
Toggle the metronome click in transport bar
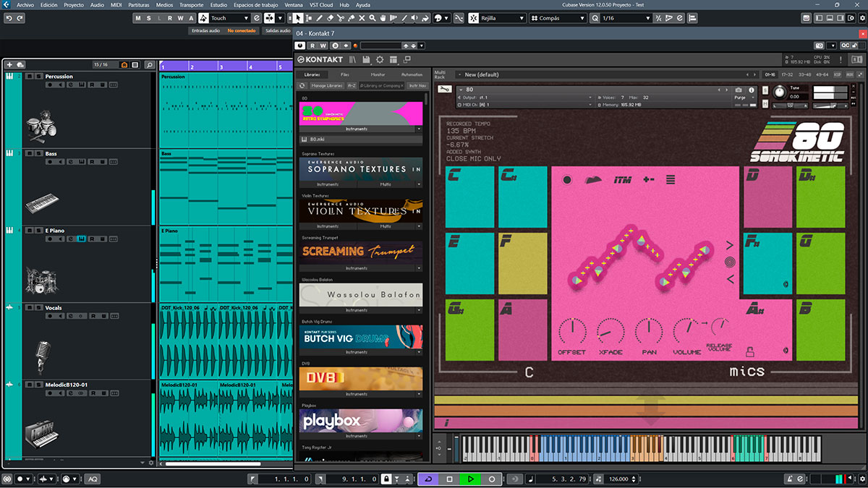coord(790,479)
